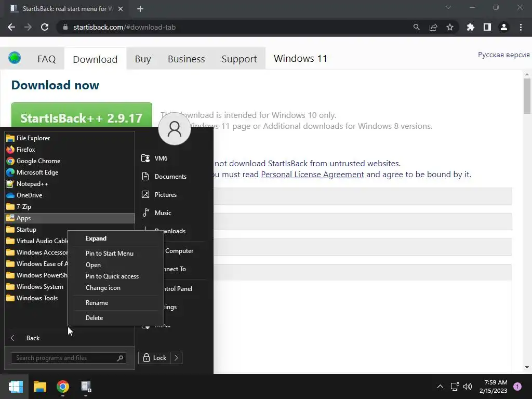Screen dimensions: 532x399
Task: Open Microsoft Edge from the start menu
Action: 70,172
